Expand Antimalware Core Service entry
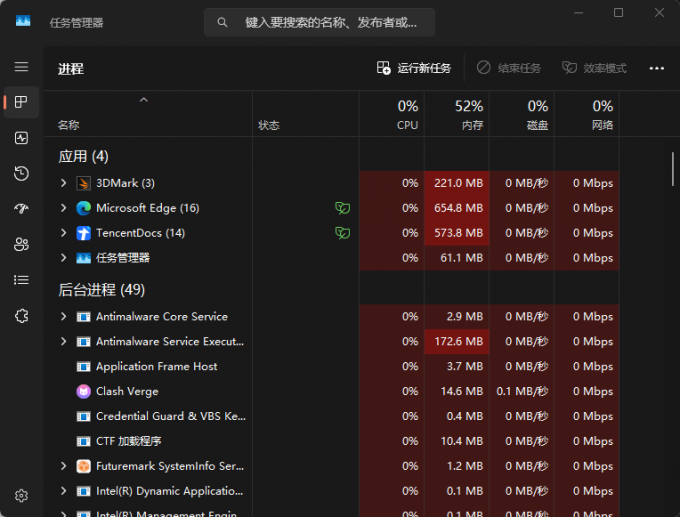Image resolution: width=680 pixels, height=517 pixels. click(x=63, y=317)
